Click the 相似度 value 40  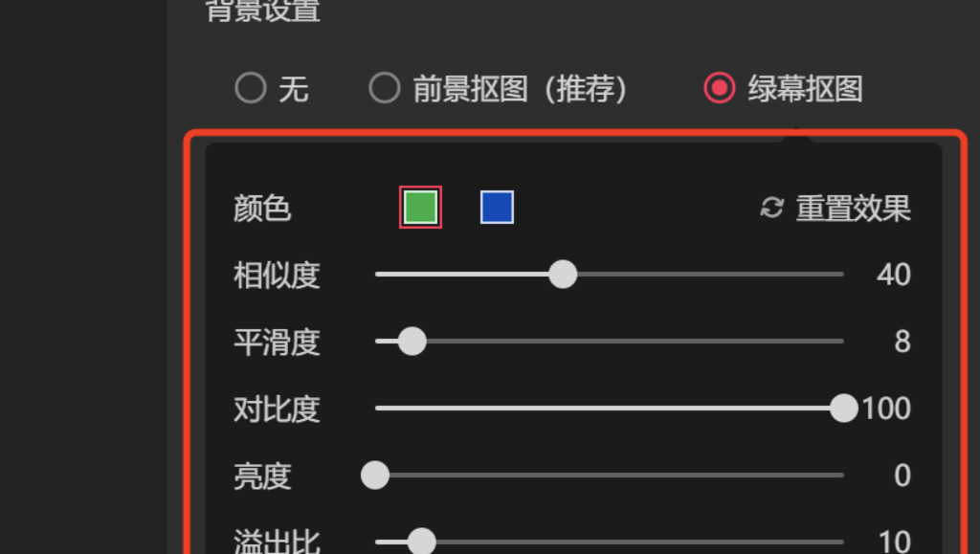pyautogui.click(x=894, y=276)
